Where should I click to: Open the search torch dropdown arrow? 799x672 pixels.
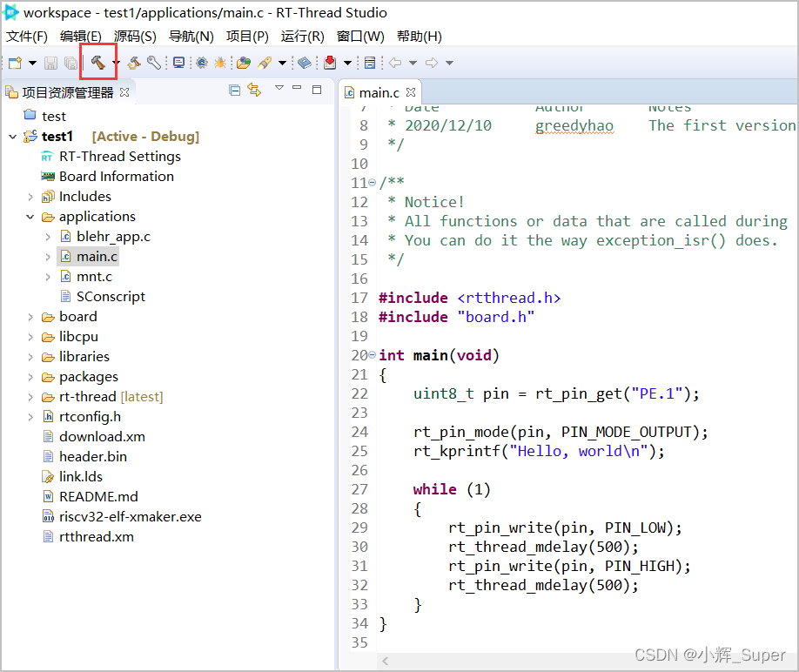(282, 64)
